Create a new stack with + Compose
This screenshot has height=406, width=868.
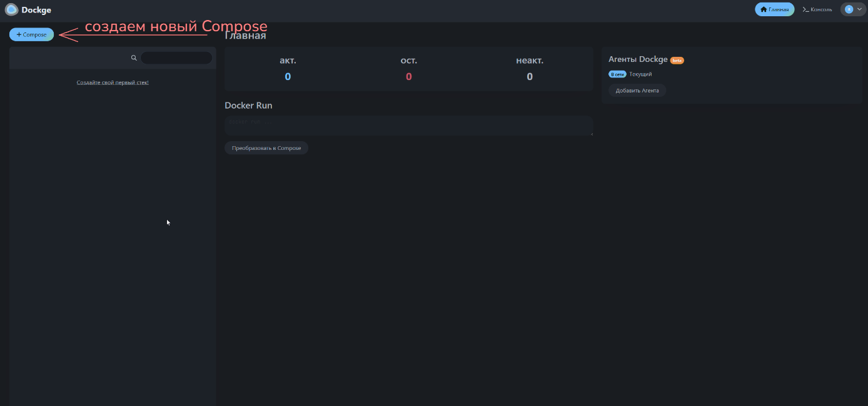click(x=31, y=34)
